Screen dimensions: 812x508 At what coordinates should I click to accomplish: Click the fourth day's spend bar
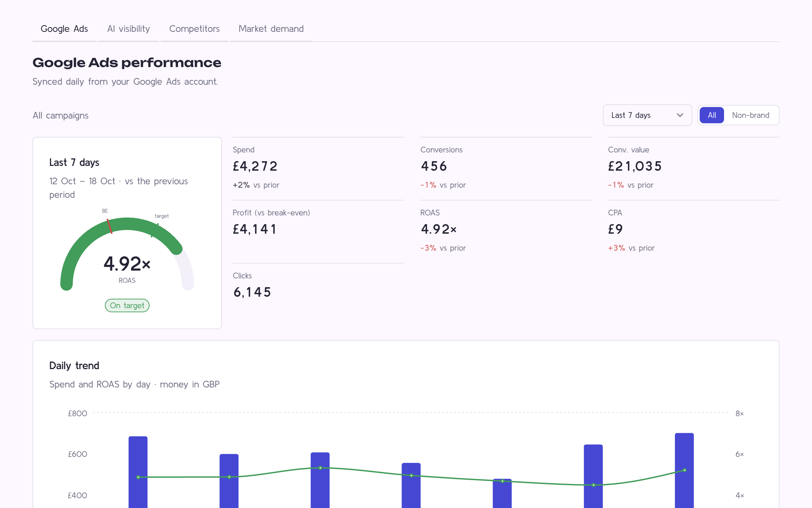(411, 485)
